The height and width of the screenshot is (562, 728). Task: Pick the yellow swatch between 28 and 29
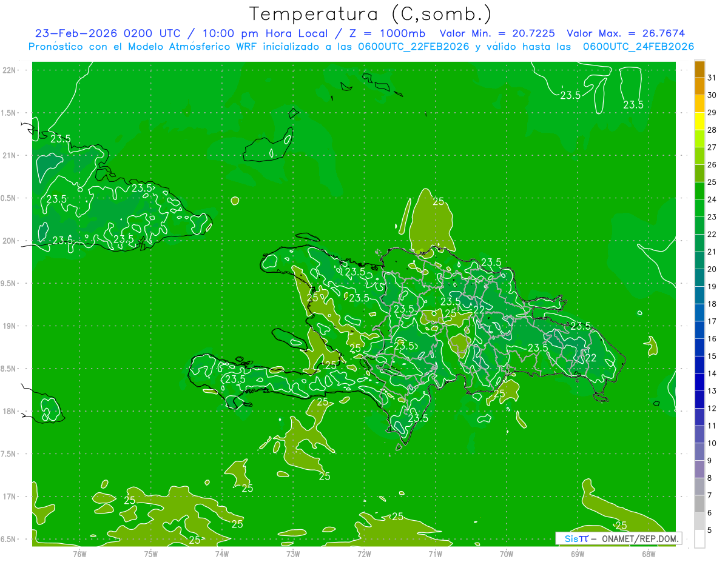(x=699, y=121)
